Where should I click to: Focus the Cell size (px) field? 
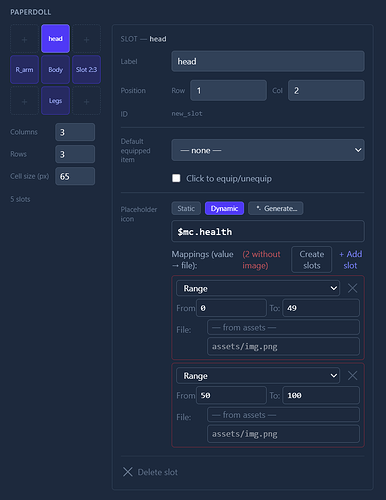tap(75, 176)
